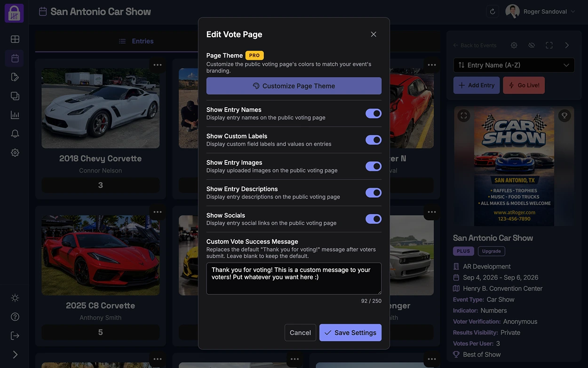
Task: Click Add Entry button
Action: 477,85
